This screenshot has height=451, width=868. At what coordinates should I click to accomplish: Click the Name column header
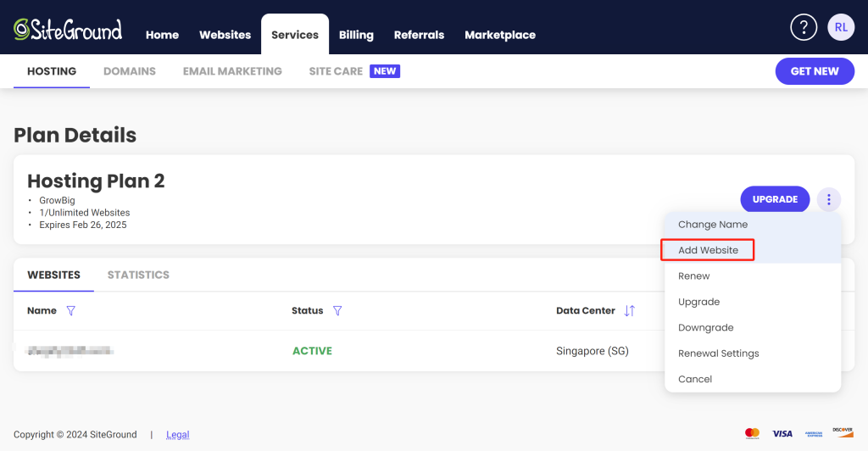[x=42, y=310]
